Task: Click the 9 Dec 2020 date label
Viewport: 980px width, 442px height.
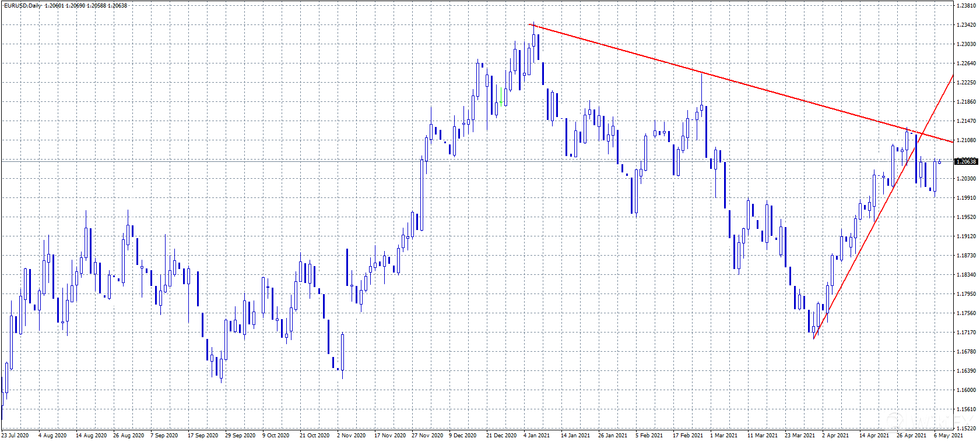Action: [462, 435]
